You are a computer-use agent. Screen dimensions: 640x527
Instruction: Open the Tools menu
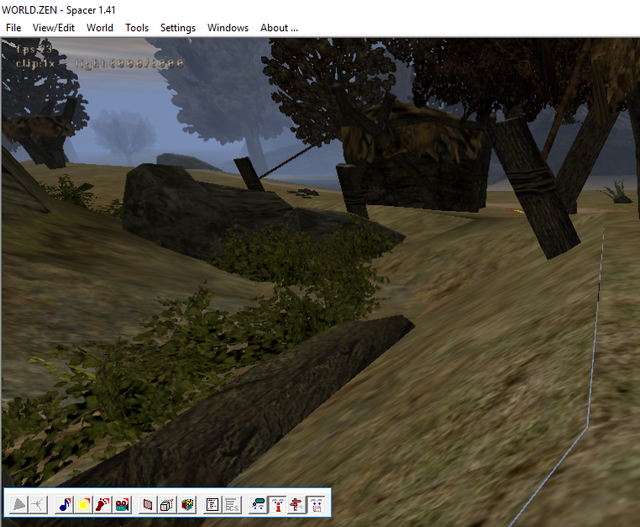pyautogui.click(x=137, y=28)
